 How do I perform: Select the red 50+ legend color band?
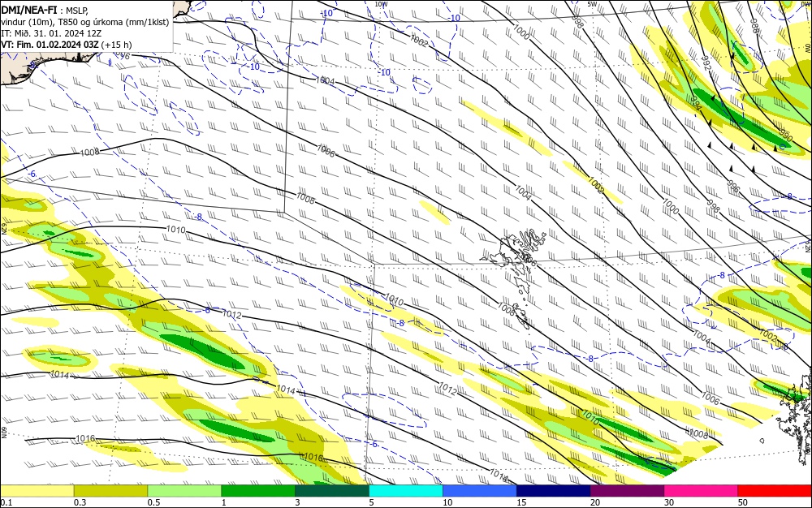click(x=775, y=490)
